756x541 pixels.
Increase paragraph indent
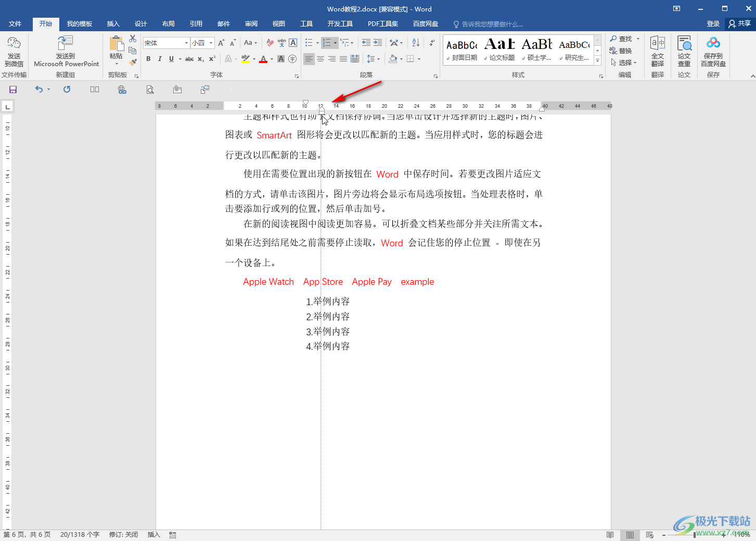(378, 43)
